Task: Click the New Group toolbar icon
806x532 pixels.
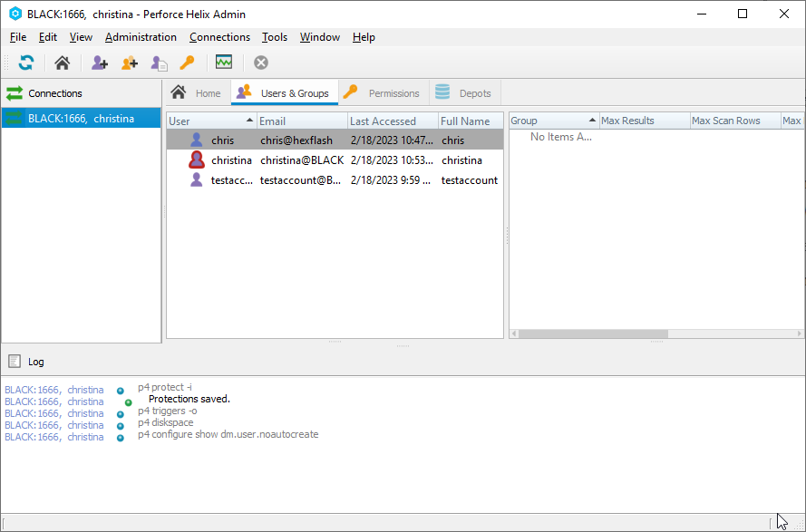Action: (129, 63)
